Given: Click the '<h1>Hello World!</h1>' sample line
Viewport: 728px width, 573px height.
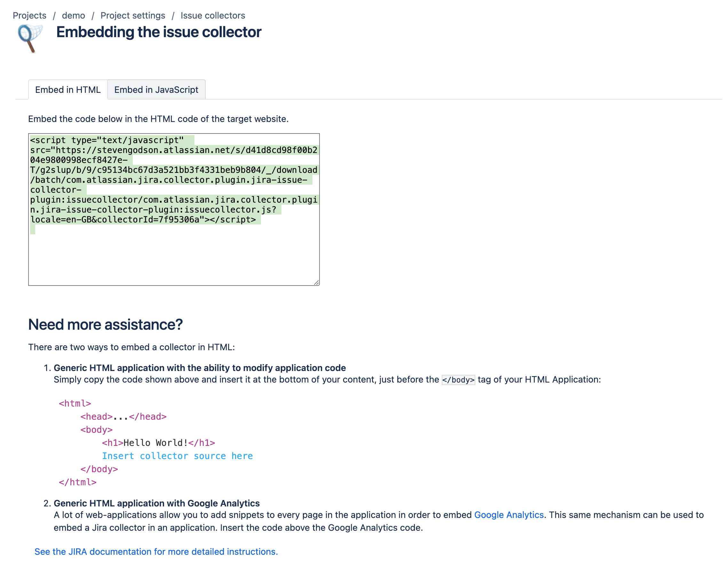Looking at the screenshot, I should click(159, 443).
